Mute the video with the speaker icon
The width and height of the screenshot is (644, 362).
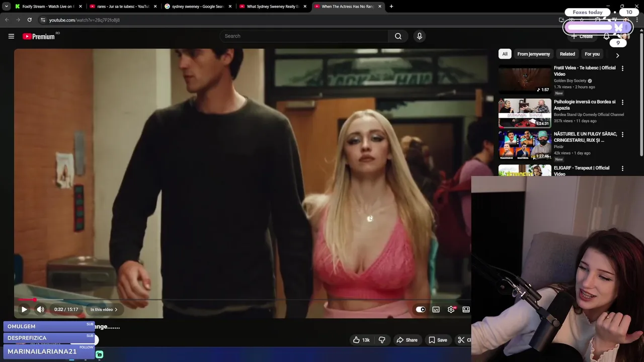(x=41, y=309)
